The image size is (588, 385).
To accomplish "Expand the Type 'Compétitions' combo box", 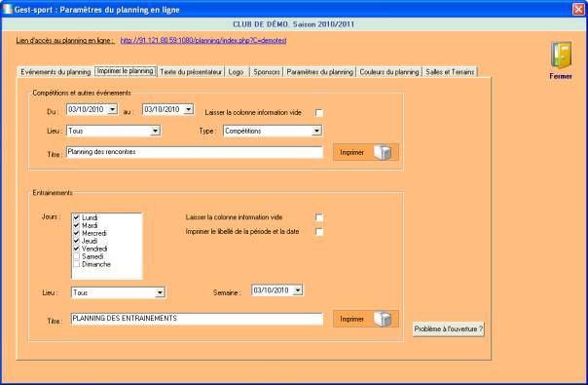I will 316,131.
